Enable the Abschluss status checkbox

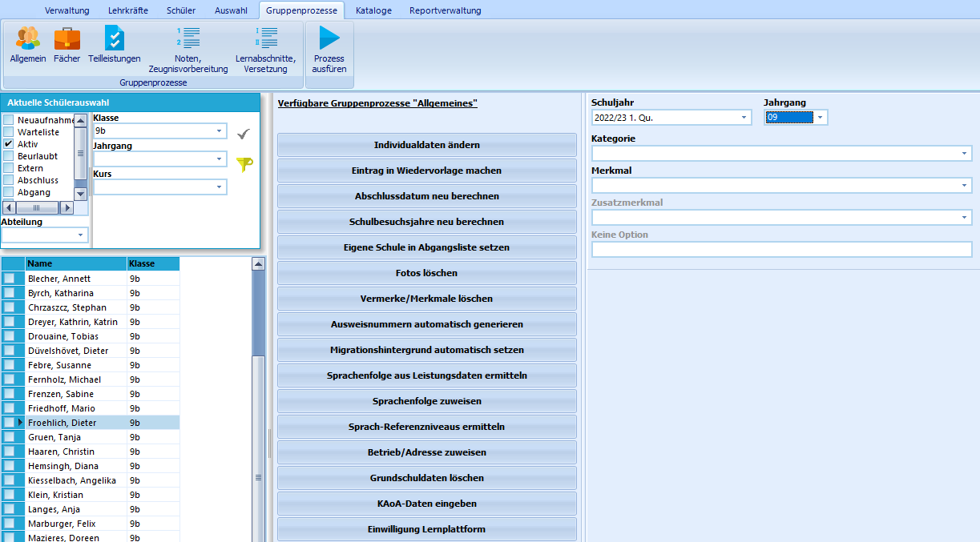click(9, 180)
